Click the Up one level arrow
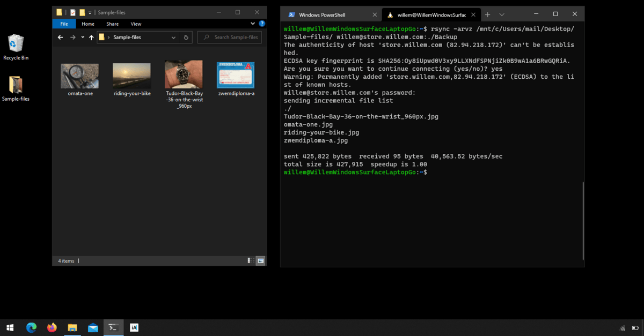 pos(91,38)
